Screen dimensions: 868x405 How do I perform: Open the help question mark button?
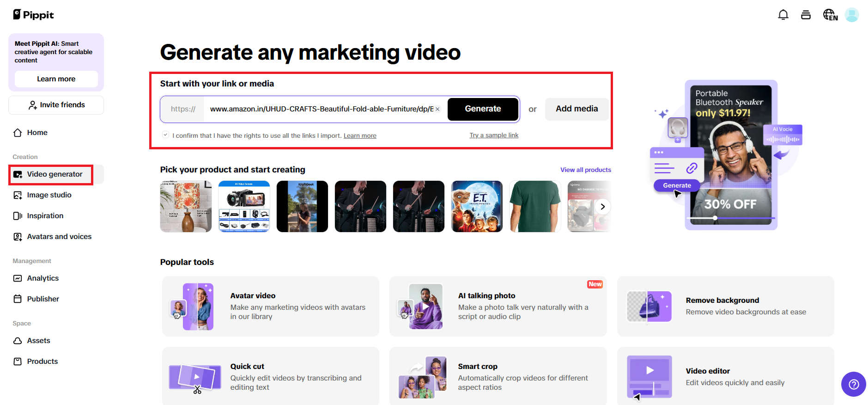click(x=854, y=384)
